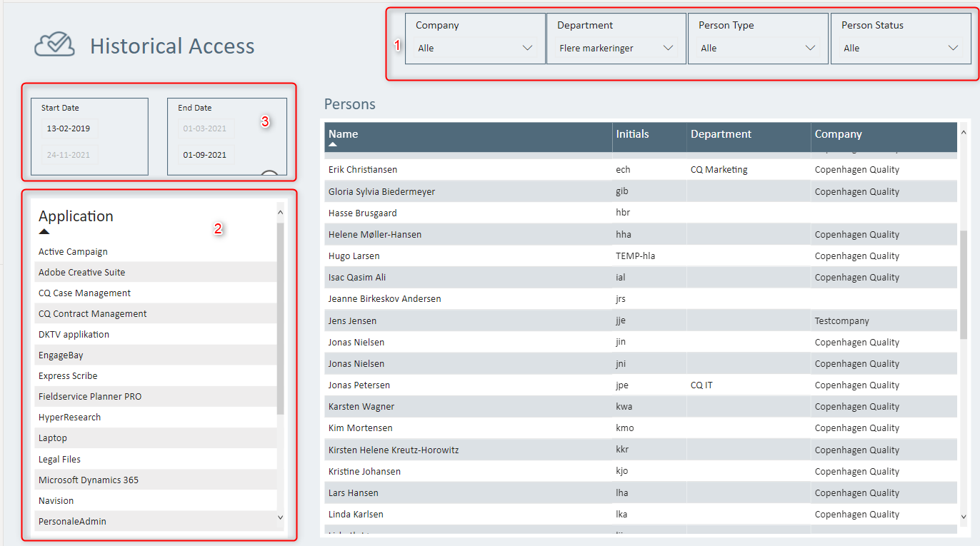980x546 pixels.
Task: Select Adobe Creative Suite in the Application list
Action: [x=81, y=273]
